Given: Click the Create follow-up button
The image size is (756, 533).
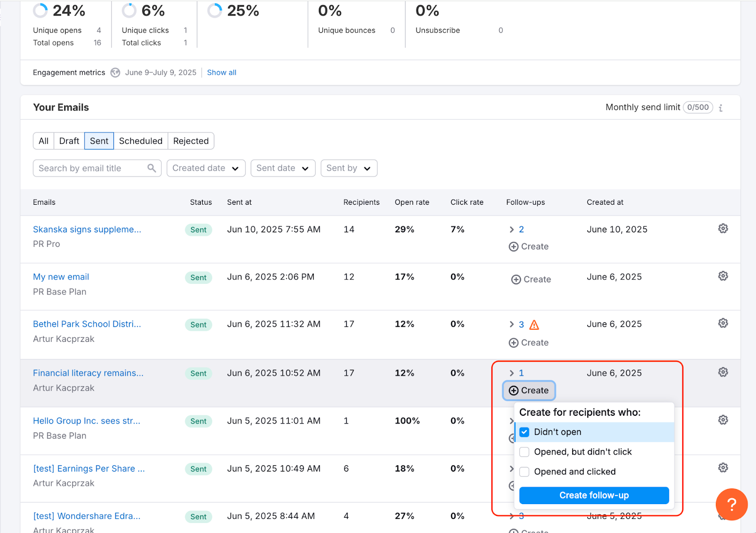Looking at the screenshot, I should tap(593, 496).
